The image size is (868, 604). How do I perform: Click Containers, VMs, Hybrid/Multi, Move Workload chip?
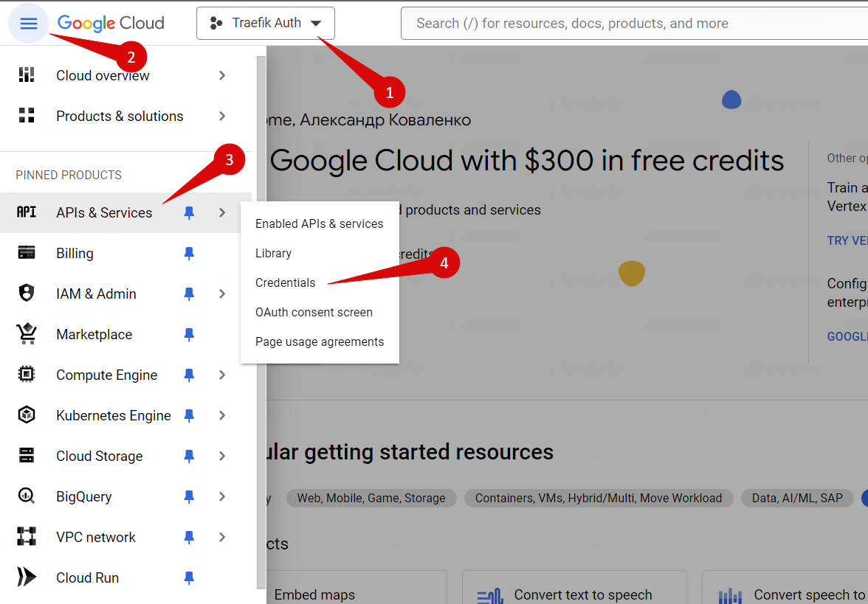(599, 498)
